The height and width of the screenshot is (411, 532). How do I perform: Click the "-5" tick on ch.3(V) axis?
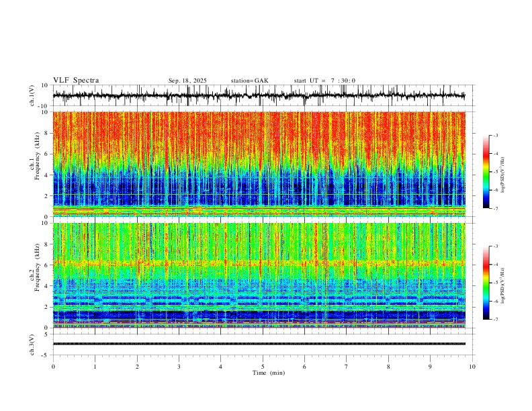pyautogui.click(x=45, y=355)
